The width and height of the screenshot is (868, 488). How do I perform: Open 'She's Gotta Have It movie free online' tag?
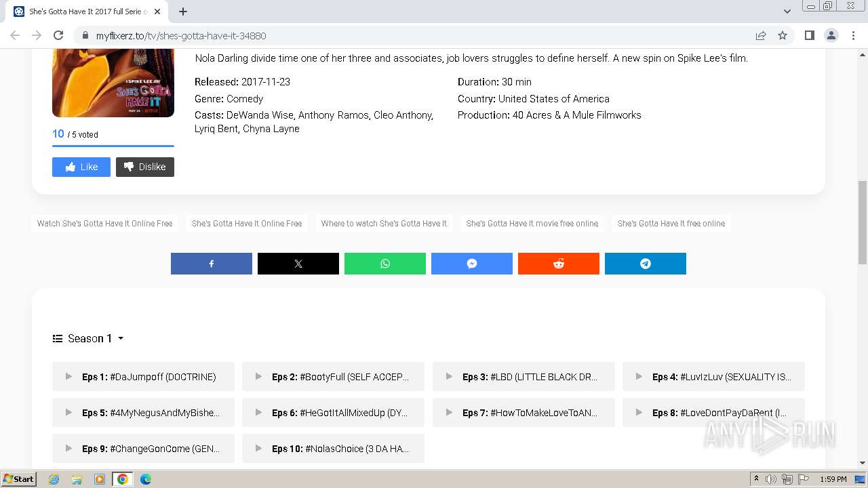tap(532, 224)
